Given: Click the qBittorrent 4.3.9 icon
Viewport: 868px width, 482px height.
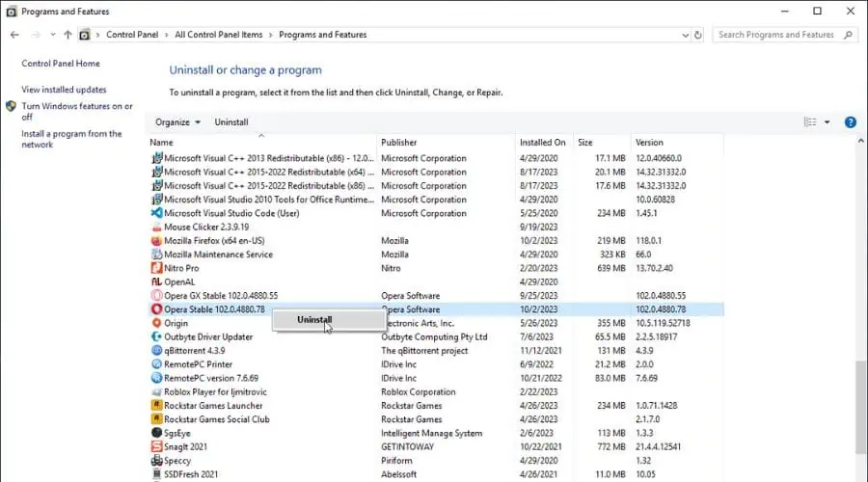Looking at the screenshot, I should coord(156,350).
